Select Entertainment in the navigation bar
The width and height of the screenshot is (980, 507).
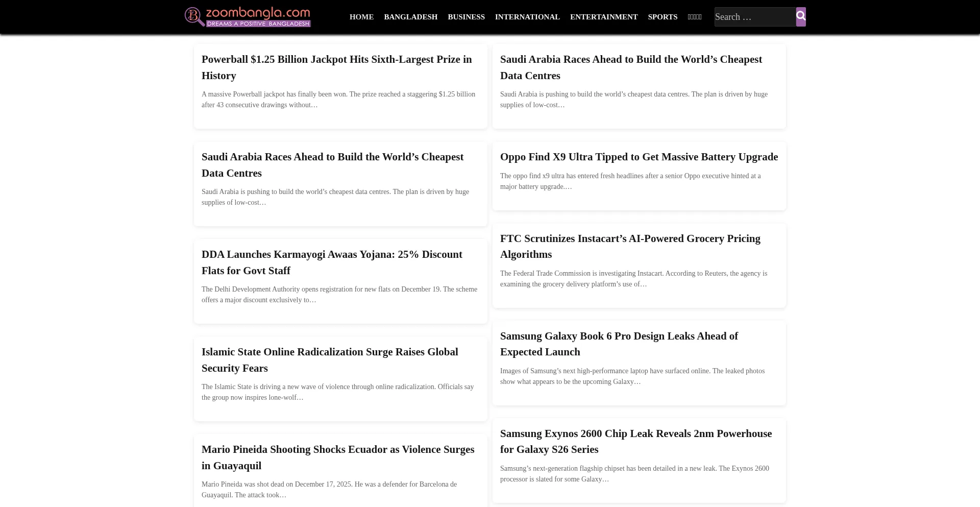(604, 17)
